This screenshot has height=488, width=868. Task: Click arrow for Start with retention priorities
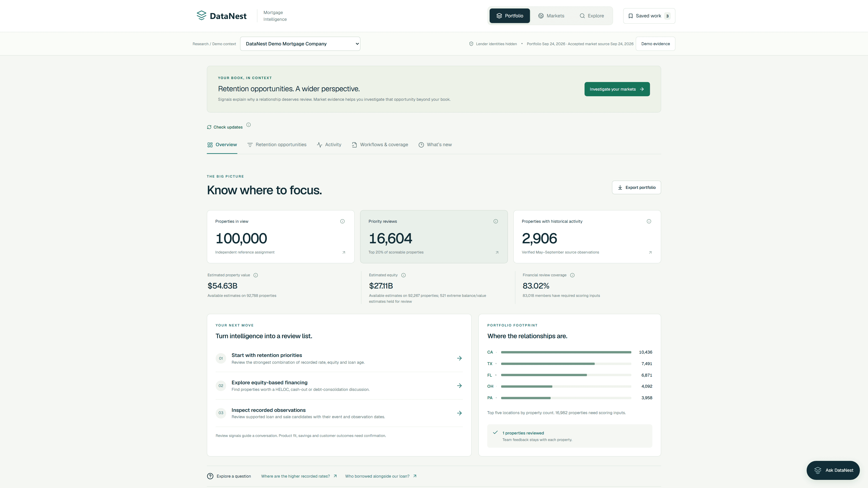click(459, 358)
